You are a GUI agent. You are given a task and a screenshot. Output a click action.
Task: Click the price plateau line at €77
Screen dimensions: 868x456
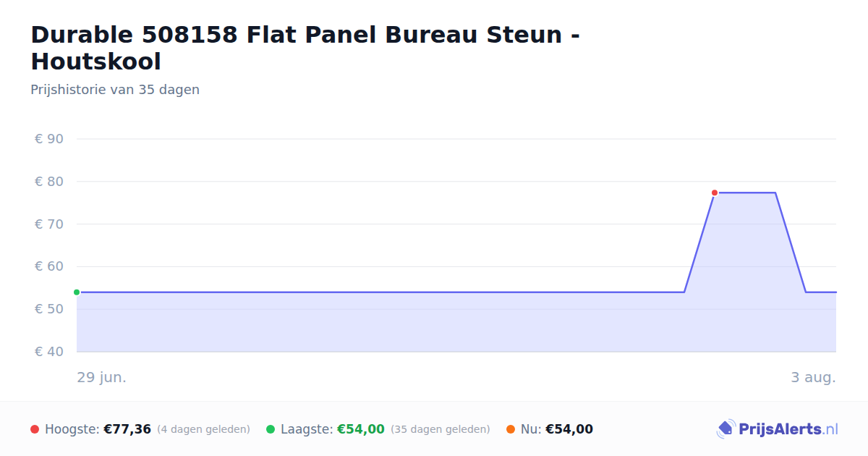(745, 193)
